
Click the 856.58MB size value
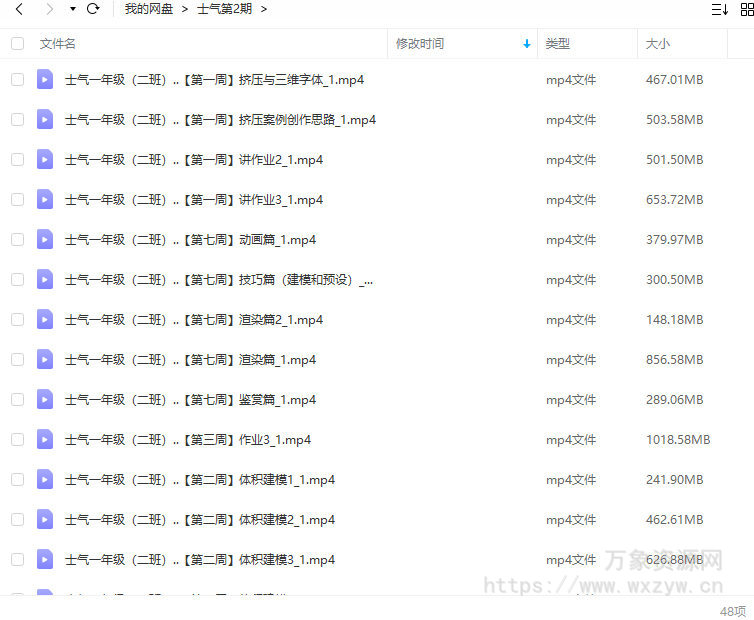pos(675,360)
